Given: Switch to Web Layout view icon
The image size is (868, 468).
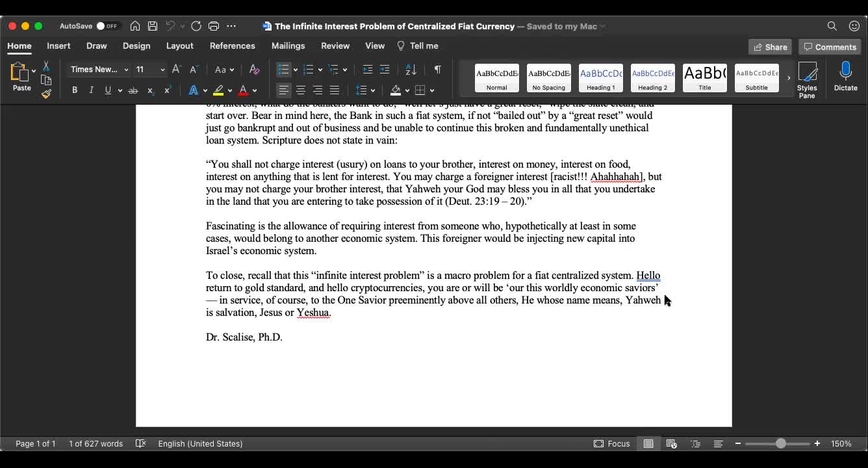Looking at the screenshot, I should tap(672, 443).
